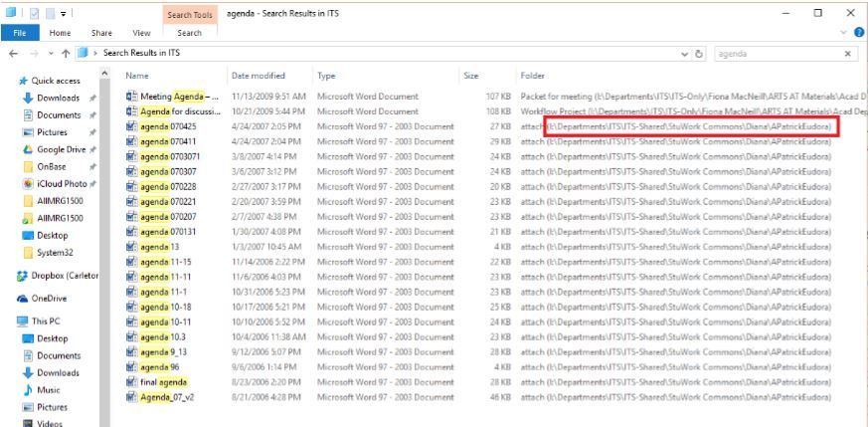Select the 'final agenda' document
This screenshot has width=868, height=427.
[163, 382]
